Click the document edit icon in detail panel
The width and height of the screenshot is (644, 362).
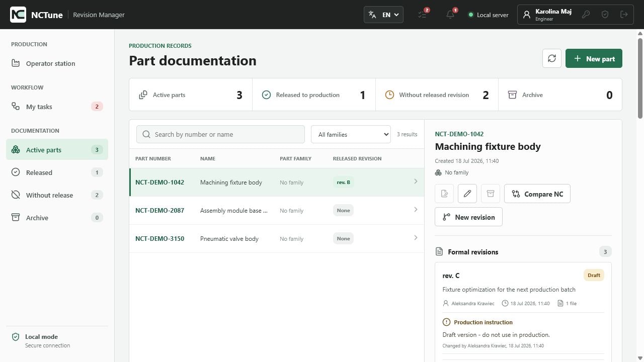click(444, 194)
